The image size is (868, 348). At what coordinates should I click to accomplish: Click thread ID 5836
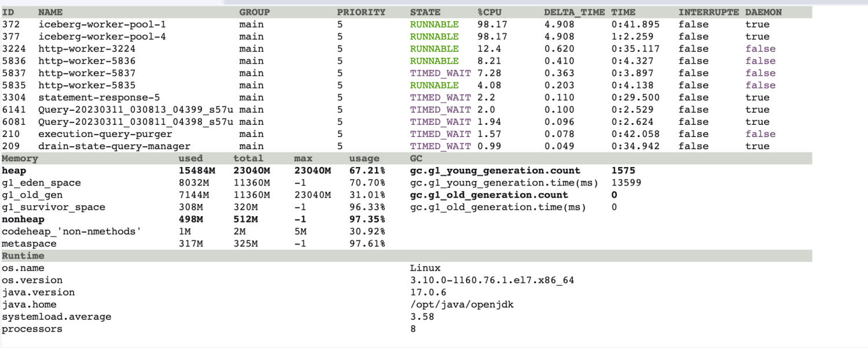coord(14,61)
